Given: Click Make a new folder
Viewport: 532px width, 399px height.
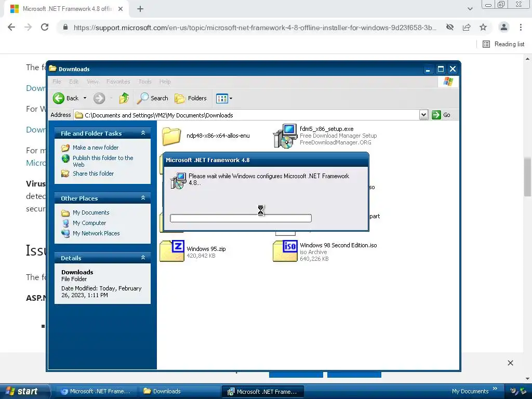Looking at the screenshot, I should [x=96, y=148].
